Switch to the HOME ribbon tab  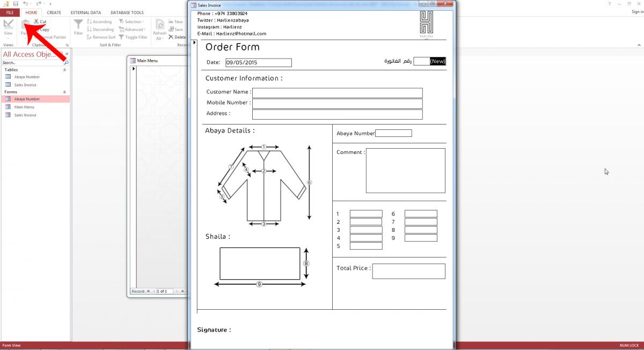31,12
